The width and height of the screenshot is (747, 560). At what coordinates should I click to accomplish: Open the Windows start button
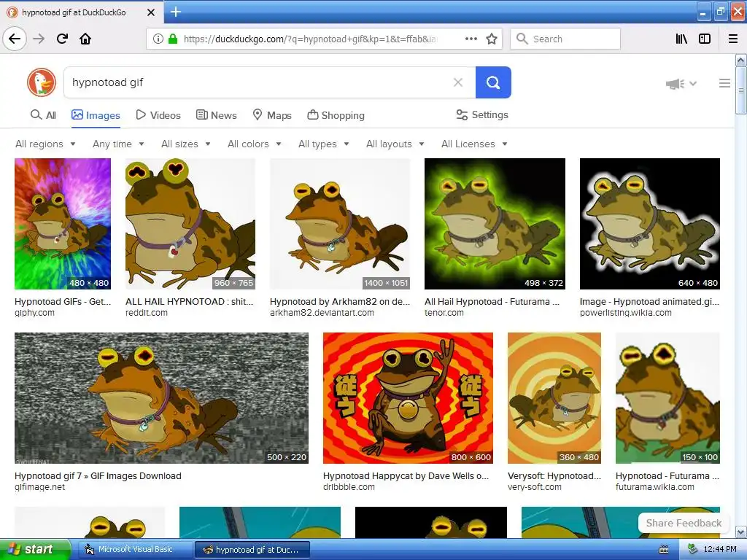[x=35, y=550]
